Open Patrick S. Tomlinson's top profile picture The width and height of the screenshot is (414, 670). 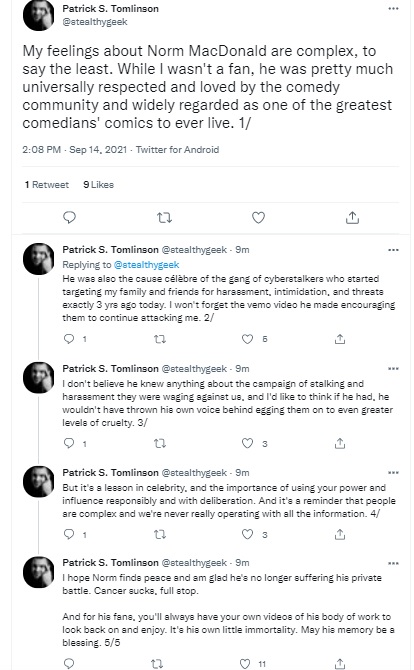click(38, 15)
